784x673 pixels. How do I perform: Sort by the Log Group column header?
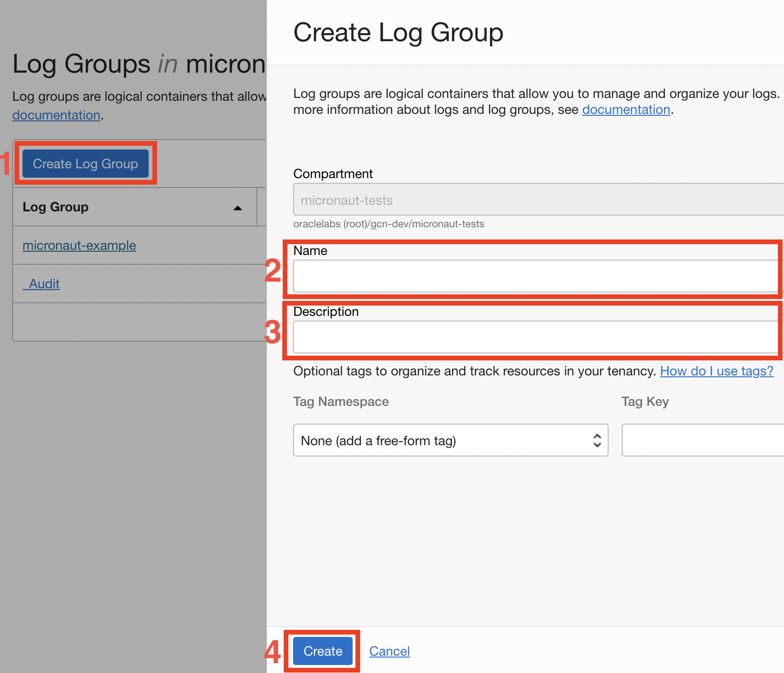56,207
